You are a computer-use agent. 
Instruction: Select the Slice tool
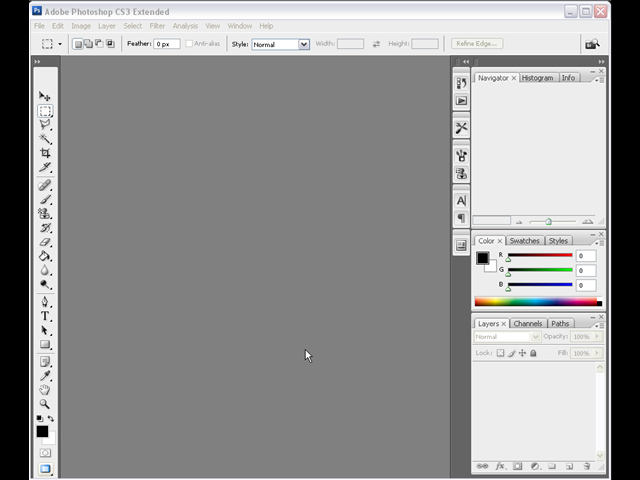[45, 167]
